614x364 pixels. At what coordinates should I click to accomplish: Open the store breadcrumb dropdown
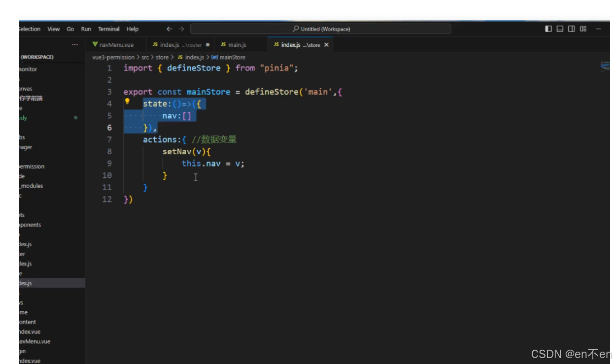[x=162, y=57]
